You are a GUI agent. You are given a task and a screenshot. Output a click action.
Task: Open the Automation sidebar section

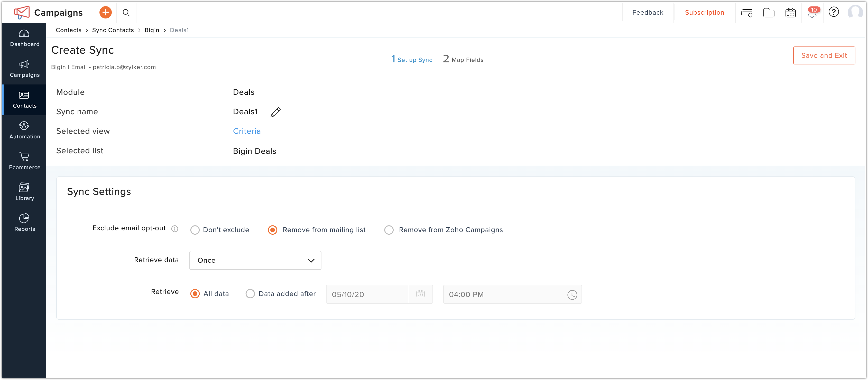[24, 130]
